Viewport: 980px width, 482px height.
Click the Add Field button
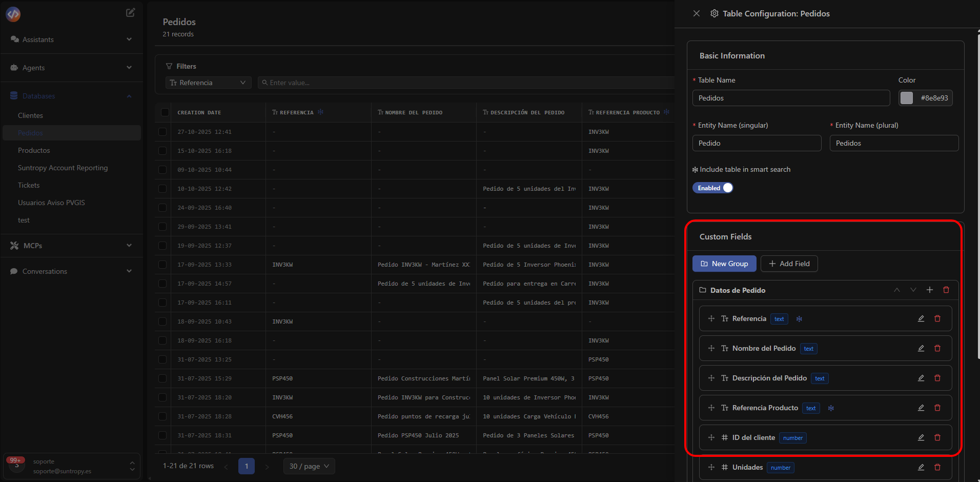[789, 264]
